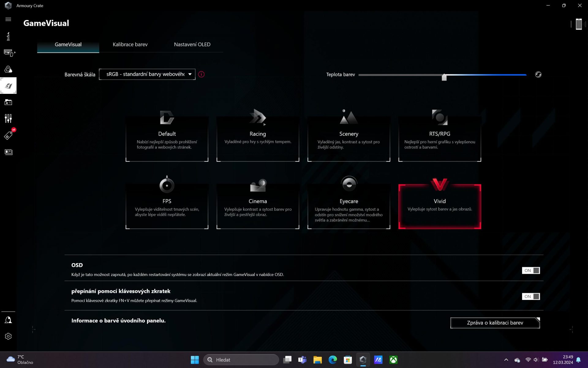Screen dimensions: 588x368
Task: Open the Windows Start button
Action: 195,360
